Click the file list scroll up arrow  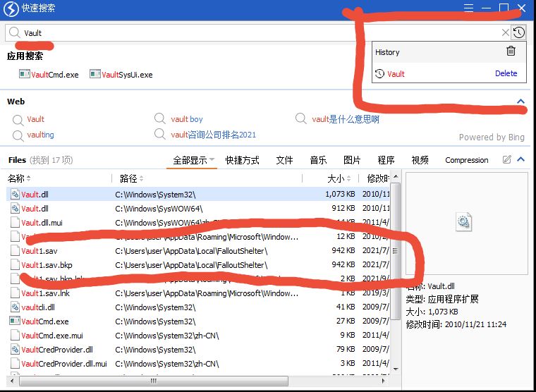[x=396, y=177]
